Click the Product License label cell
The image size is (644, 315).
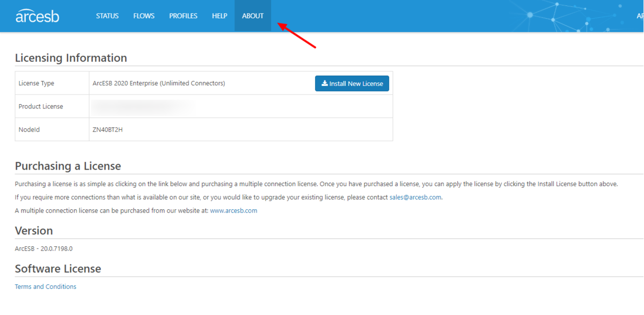[52, 106]
